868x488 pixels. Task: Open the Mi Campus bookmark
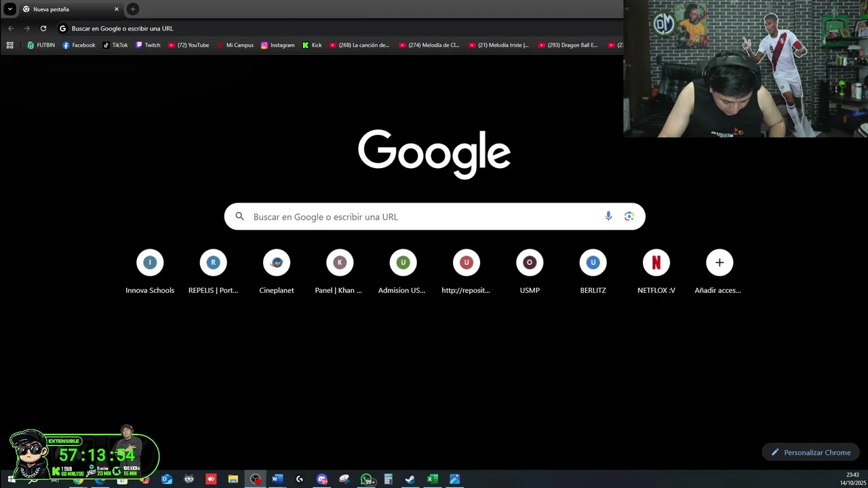click(x=235, y=45)
